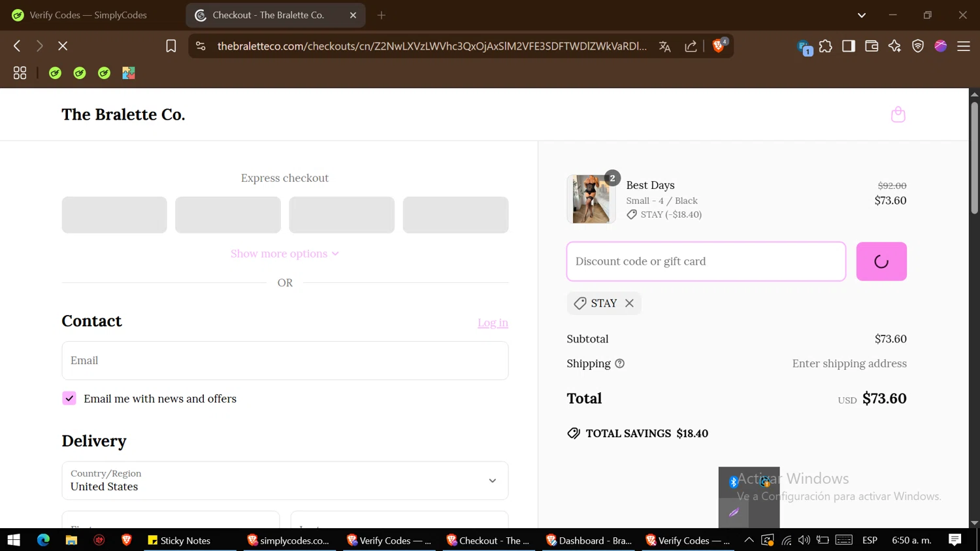Open the shopping bag cart icon
Screen dimensions: 980x551
(898, 114)
